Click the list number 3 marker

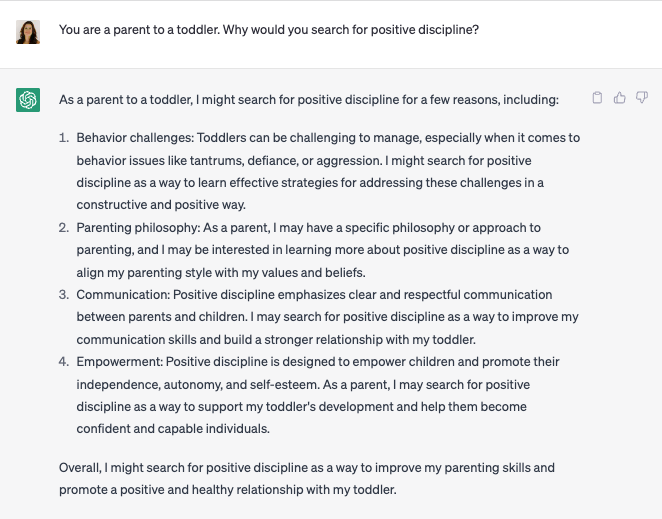pos(63,295)
